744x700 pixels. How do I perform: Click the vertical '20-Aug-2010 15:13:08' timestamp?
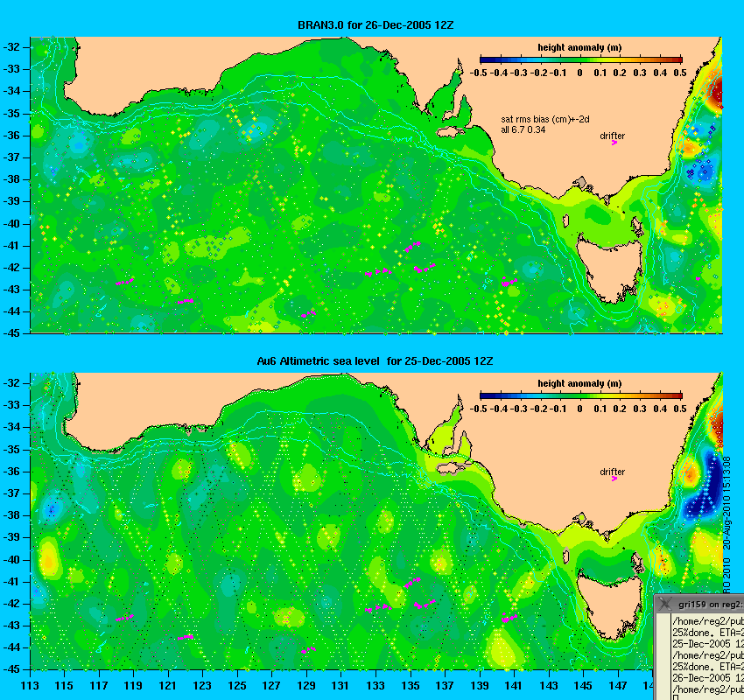[726, 503]
